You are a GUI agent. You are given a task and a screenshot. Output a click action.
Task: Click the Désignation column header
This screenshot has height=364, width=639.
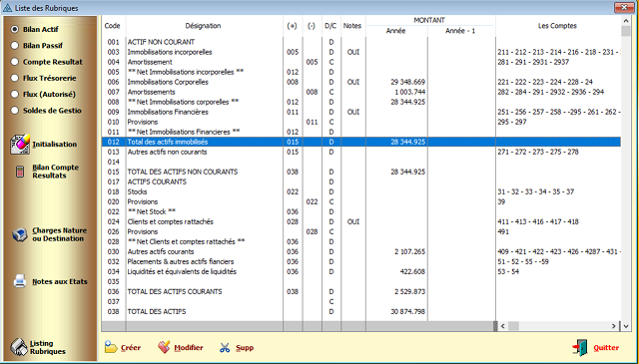coord(204,26)
